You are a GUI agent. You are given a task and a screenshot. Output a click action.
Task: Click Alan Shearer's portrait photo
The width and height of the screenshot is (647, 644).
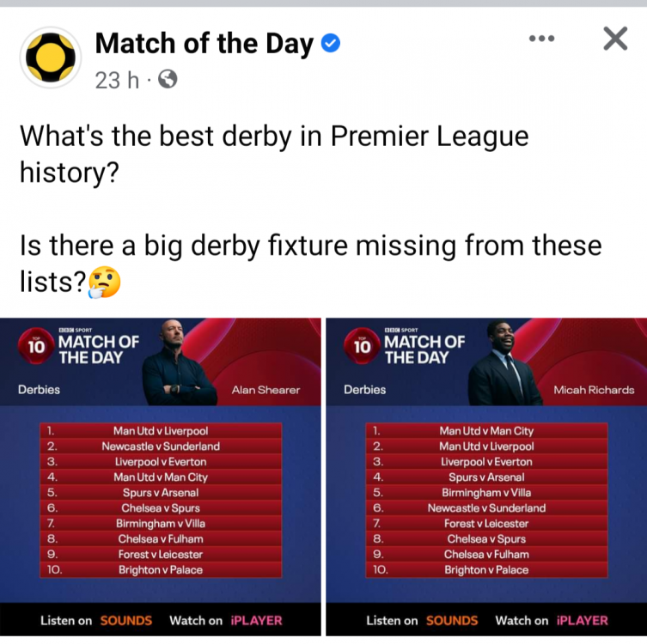tap(180, 363)
